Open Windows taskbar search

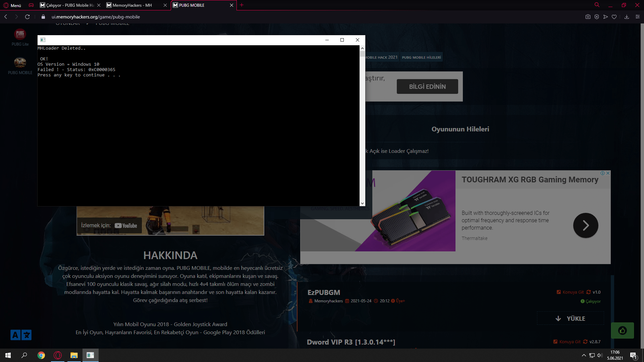click(24, 355)
